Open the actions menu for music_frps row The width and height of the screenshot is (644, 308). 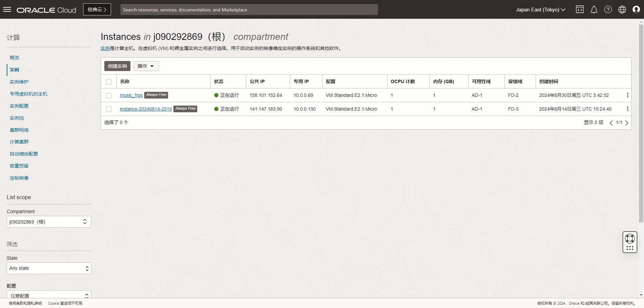pos(627,95)
